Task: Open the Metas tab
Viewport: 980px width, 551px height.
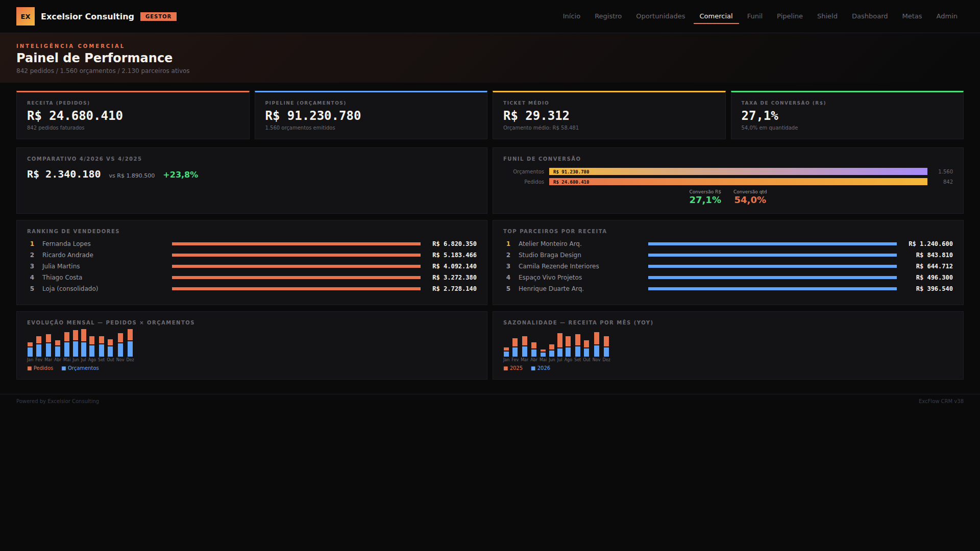Action: [x=912, y=16]
